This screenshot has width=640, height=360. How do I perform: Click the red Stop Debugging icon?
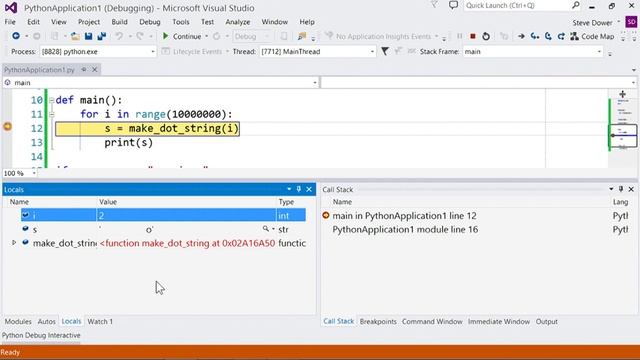(473, 36)
